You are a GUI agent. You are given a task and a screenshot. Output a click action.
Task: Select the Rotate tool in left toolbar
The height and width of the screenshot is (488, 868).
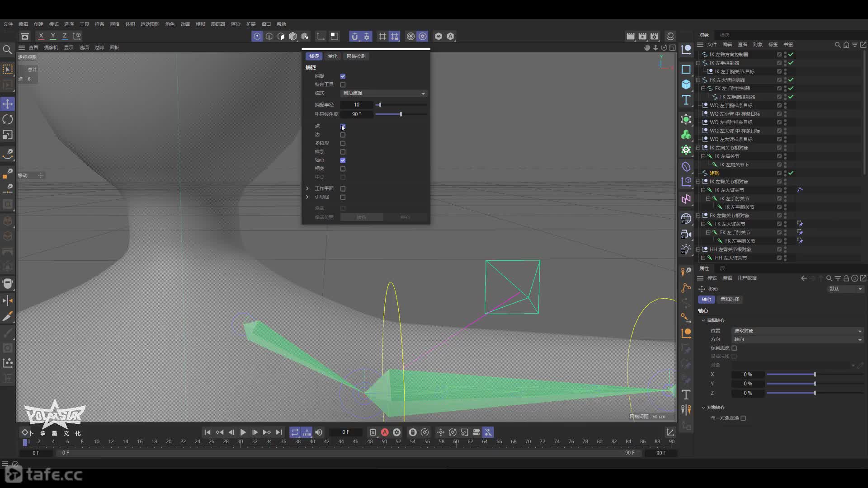coord(8,119)
